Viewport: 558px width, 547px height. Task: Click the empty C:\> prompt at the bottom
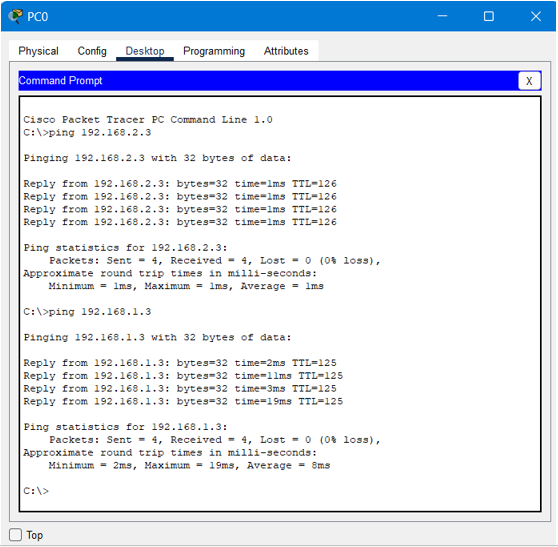36,491
